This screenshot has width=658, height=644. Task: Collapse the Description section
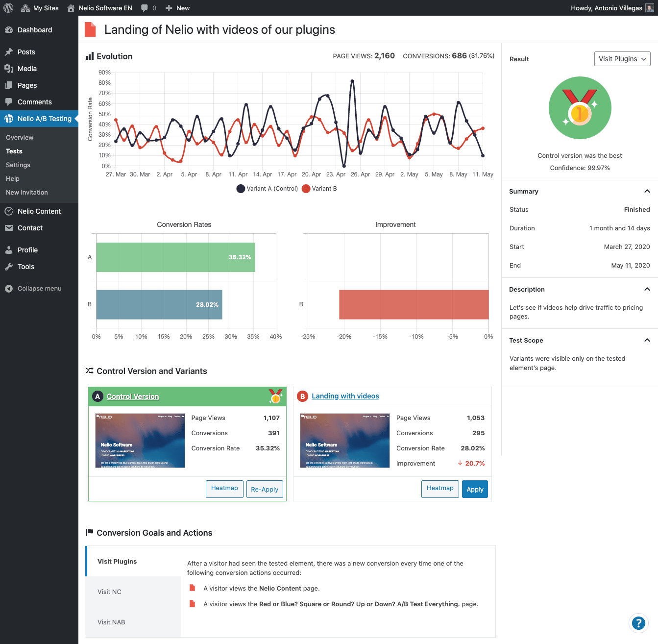(647, 289)
